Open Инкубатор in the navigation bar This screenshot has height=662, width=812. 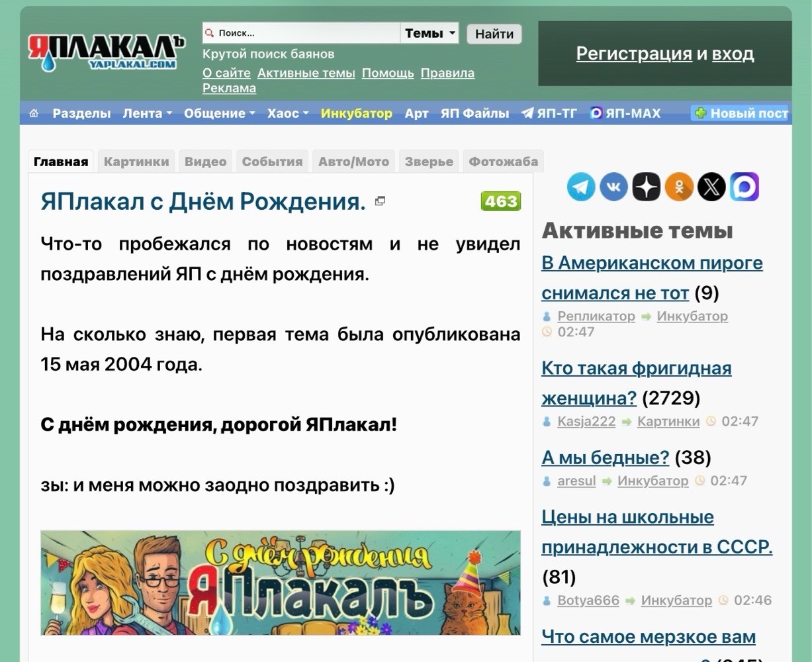coord(356,113)
